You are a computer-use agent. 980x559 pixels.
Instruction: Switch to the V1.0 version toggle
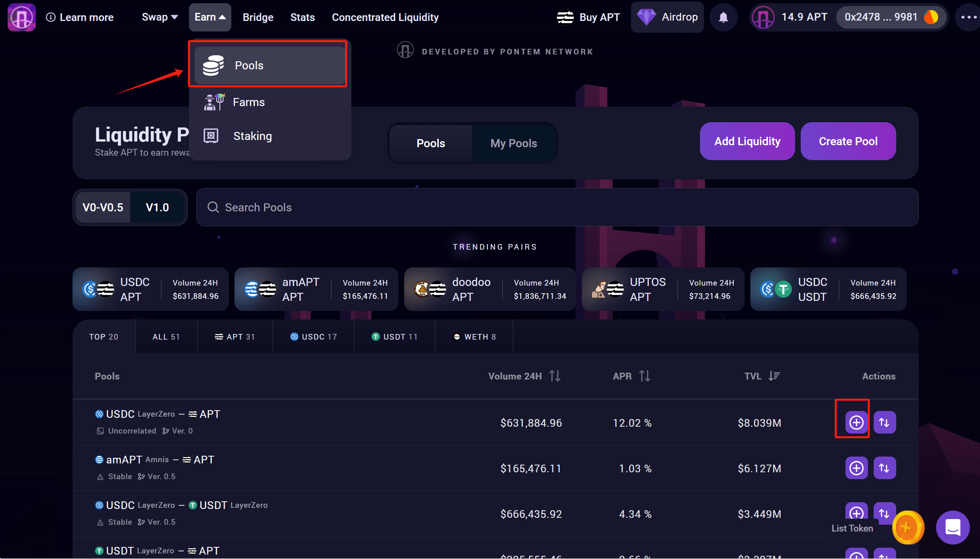tap(157, 207)
